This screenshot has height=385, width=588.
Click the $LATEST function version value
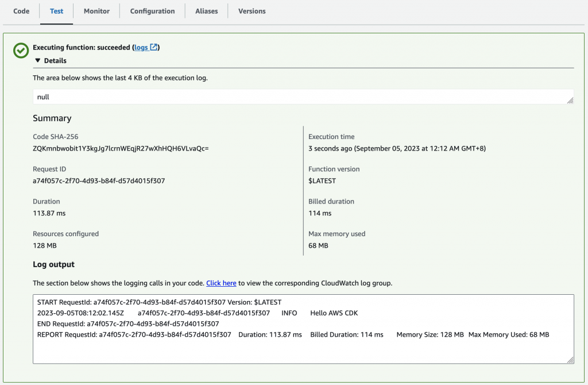pyautogui.click(x=322, y=180)
